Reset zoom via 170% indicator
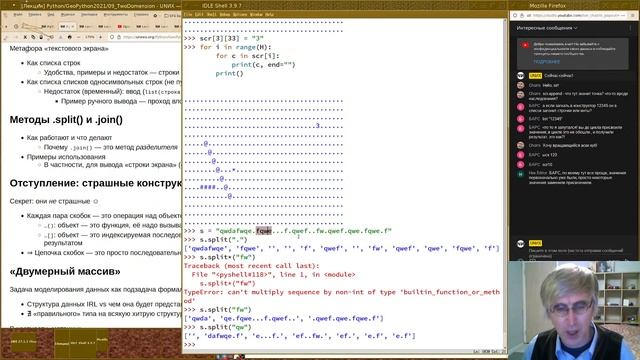 (90, 37)
